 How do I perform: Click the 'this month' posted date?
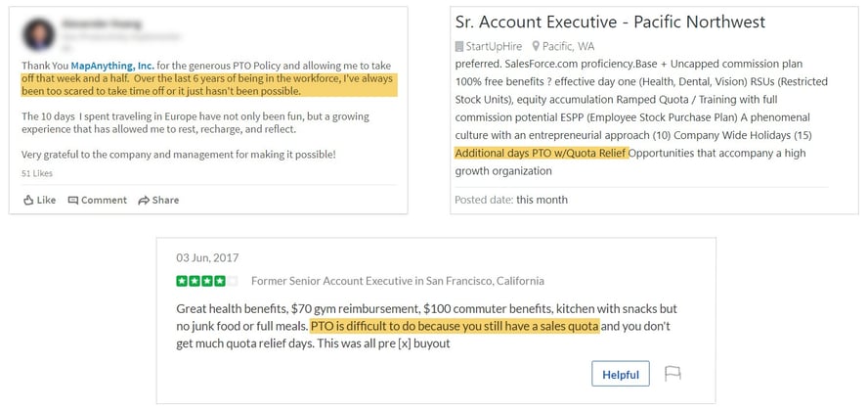coord(542,200)
